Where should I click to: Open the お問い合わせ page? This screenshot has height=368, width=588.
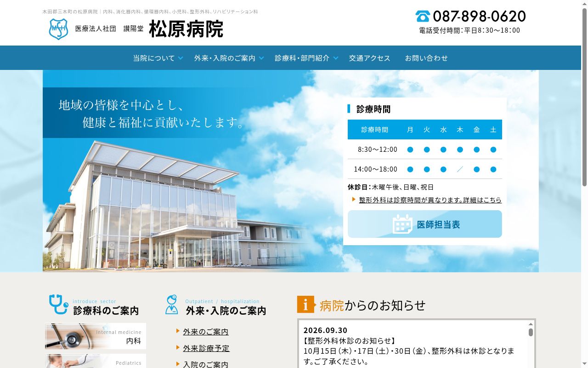[426, 58]
